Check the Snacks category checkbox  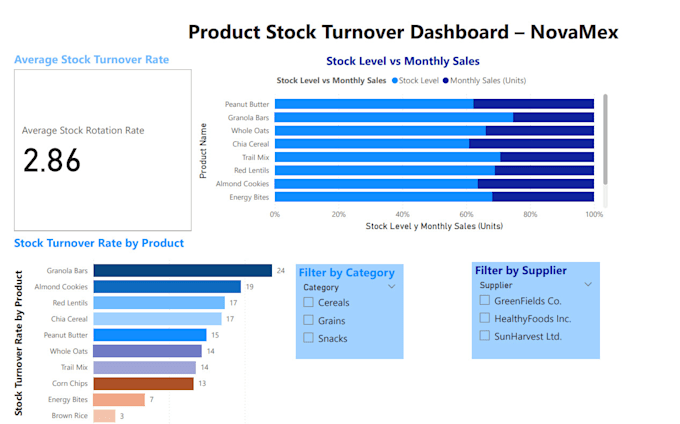pos(308,338)
